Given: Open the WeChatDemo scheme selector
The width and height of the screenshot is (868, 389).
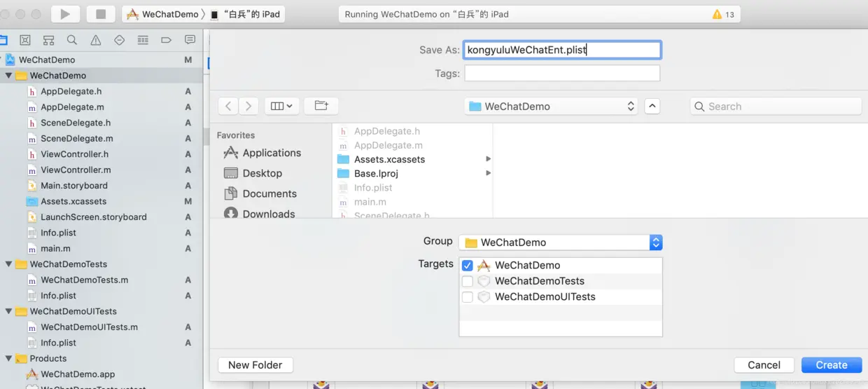Looking at the screenshot, I should [163, 14].
